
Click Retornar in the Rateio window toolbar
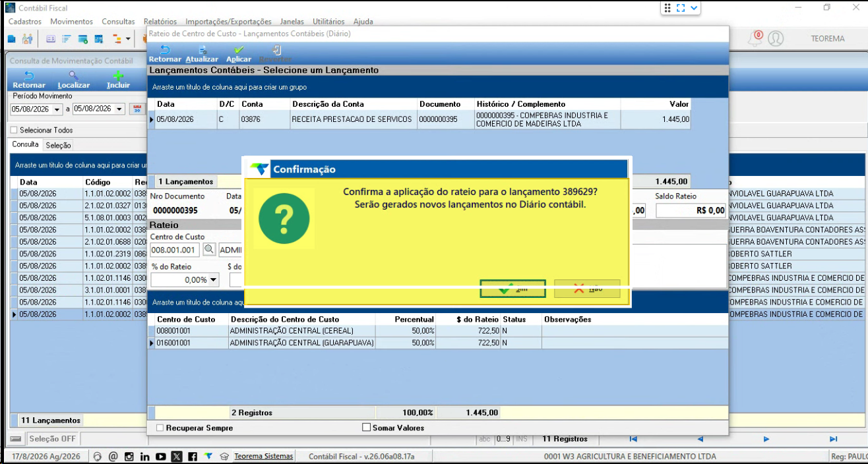click(165, 54)
